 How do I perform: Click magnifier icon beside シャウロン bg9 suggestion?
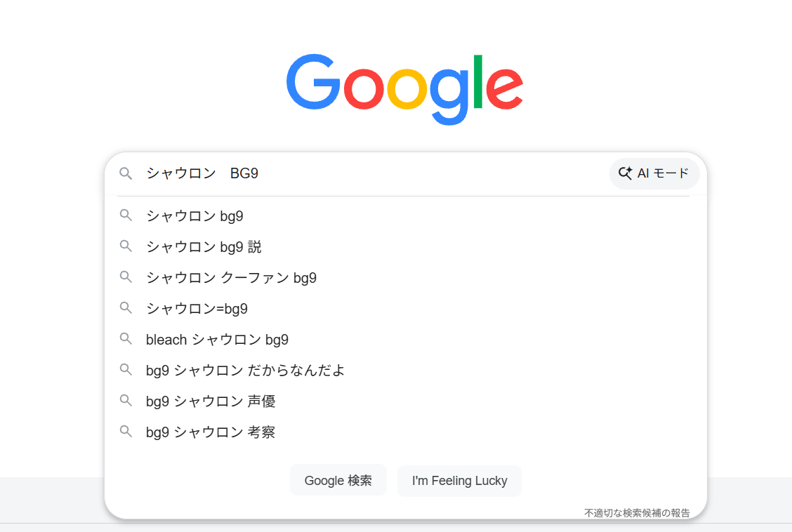pyautogui.click(x=126, y=215)
